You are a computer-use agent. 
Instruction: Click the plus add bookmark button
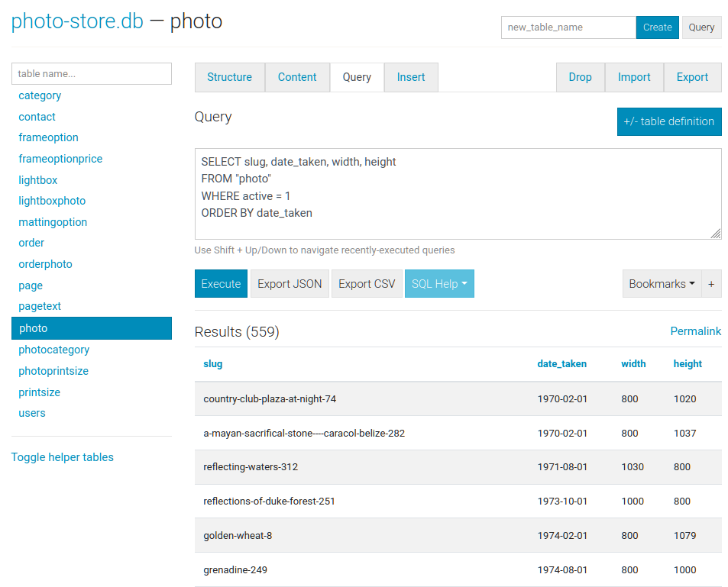tap(711, 284)
